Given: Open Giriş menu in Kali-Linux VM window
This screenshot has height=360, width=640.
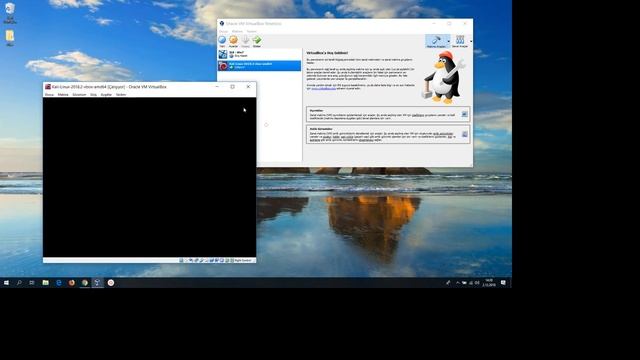Looking at the screenshot, I should 93,95.
